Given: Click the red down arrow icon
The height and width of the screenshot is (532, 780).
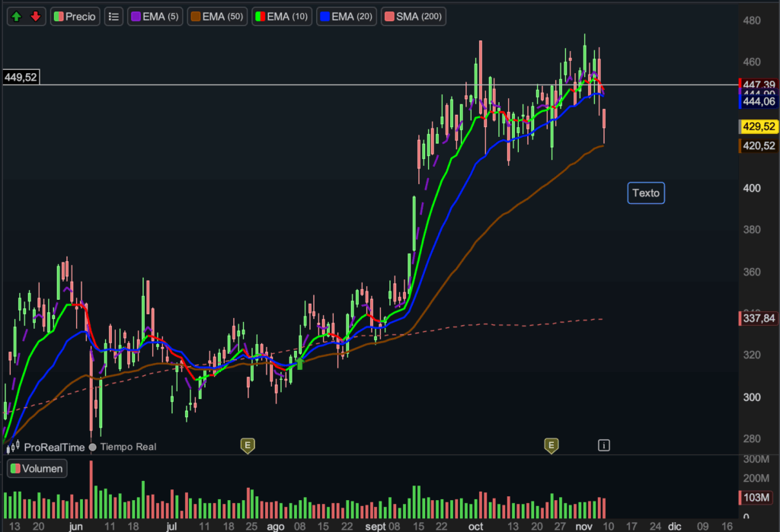Looking at the screenshot, I should click(35, 16).
